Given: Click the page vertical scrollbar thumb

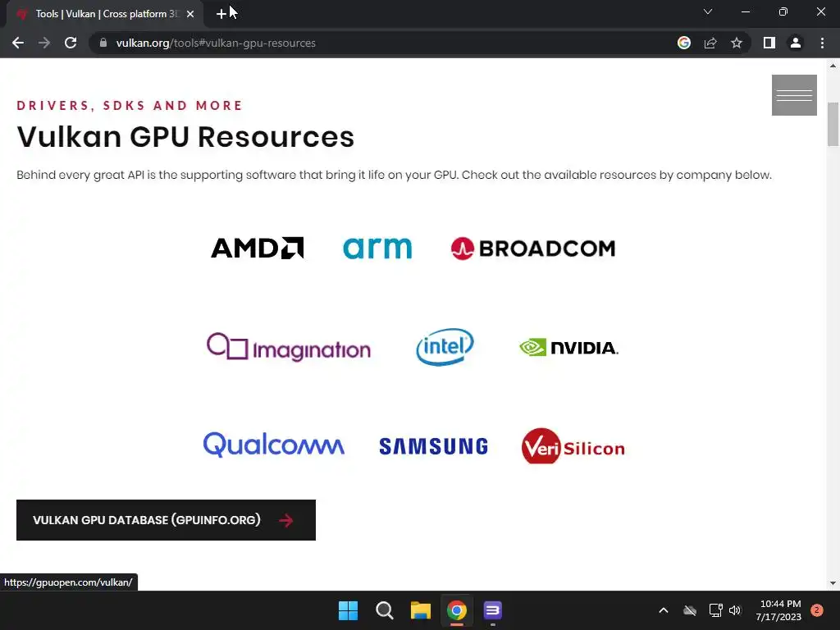Looking at the screenshot, I should pyautogui.click(x=833, y=125).
